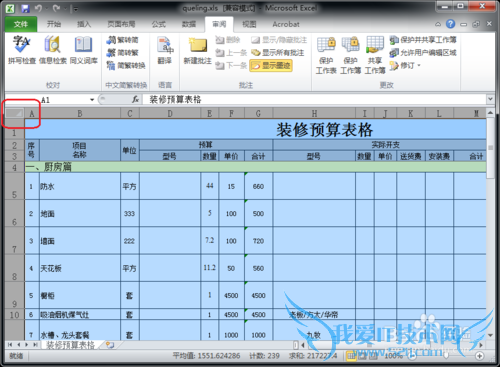
Task: Open the Thesaurus (同义词库) tool
Action: point(83,50)
